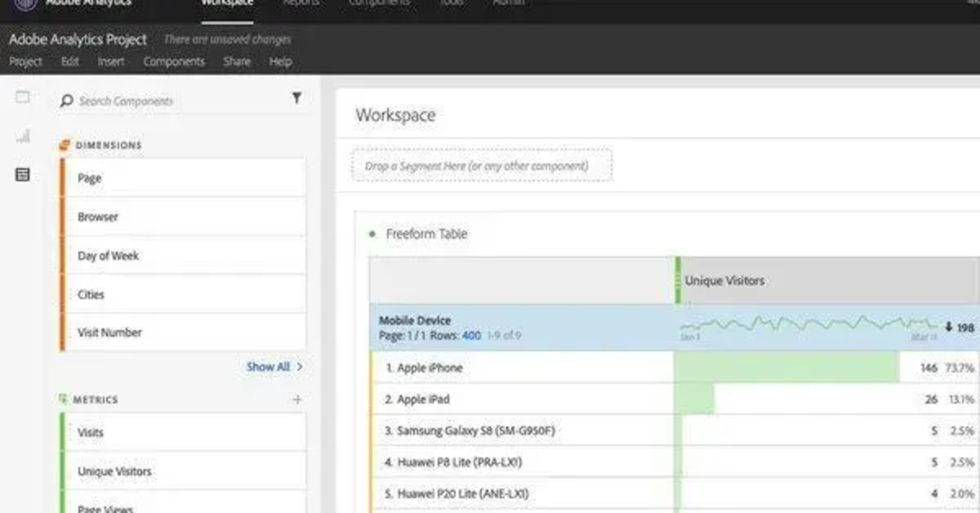Click in the Search Components field
The width and height of the screenshot is (980, 513).
coord(179,101)
